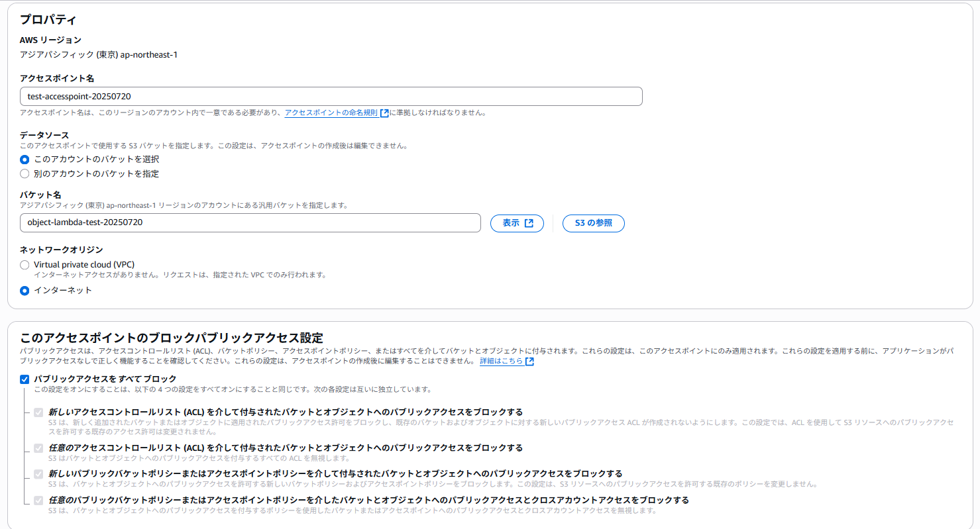The height and width of the screenshot is (529, 980).
Task: Select the インターネット radio option
Action: coord(25,291)
